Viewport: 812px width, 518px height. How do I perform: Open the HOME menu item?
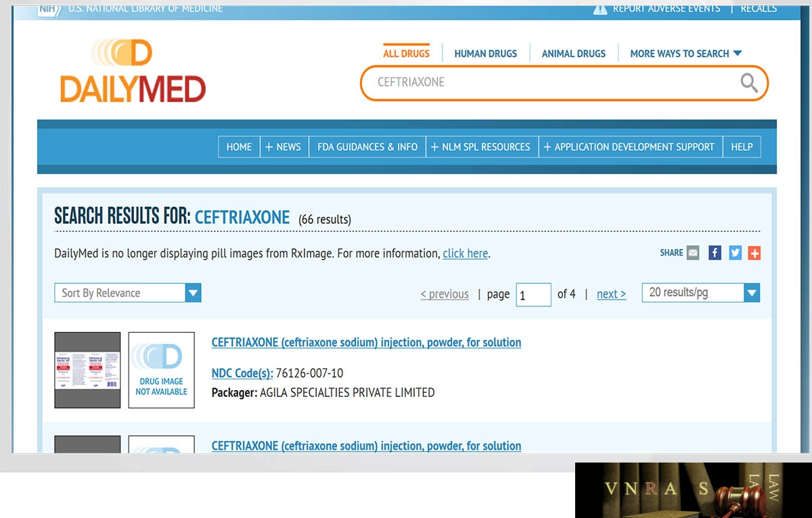point(239,147)
